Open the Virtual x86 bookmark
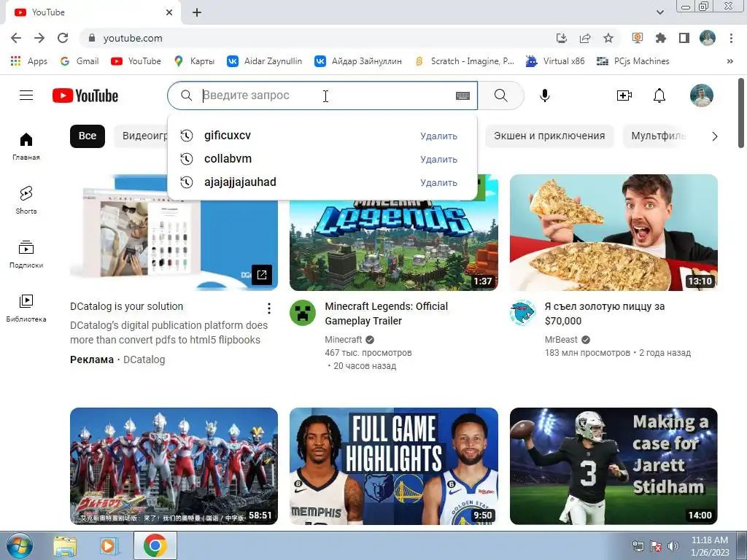The image size is (747, 560). pos(555,61)
